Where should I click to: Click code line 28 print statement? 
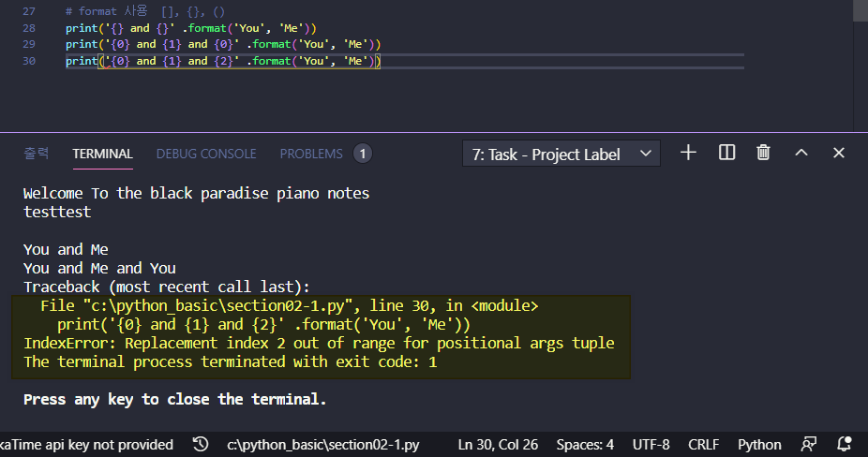pos(191,28)
